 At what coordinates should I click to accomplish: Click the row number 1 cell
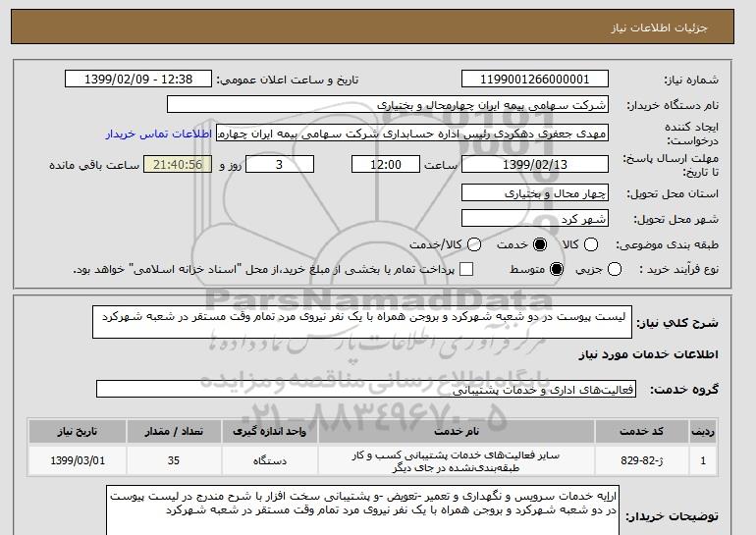tap(703, 460)
